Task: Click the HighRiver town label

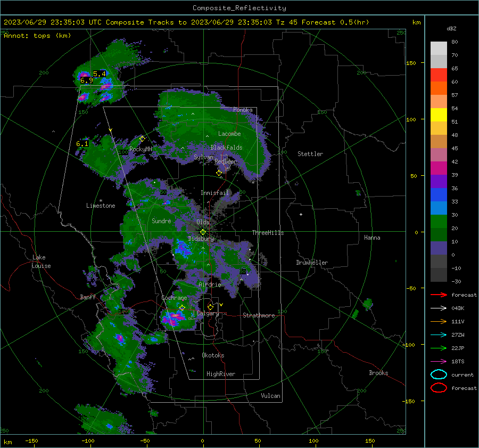Action: 221,374
